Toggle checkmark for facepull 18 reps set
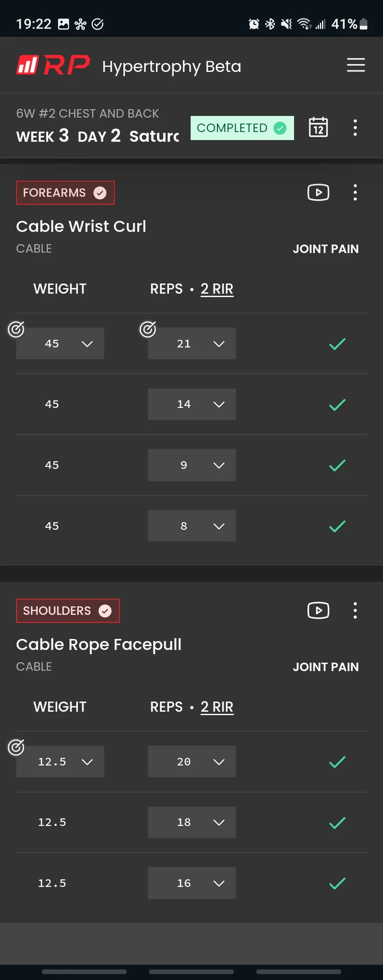Screen dimensions: 383x980 coord(337,823)
